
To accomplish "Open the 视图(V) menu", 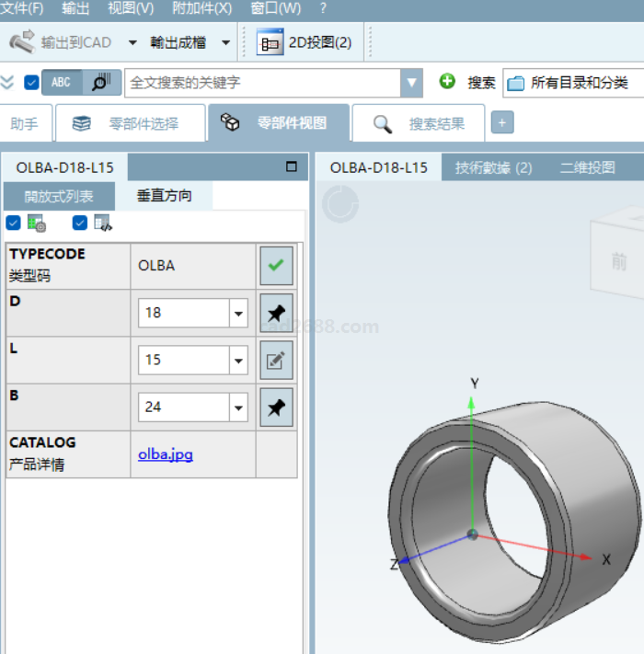I will (131, 8).
